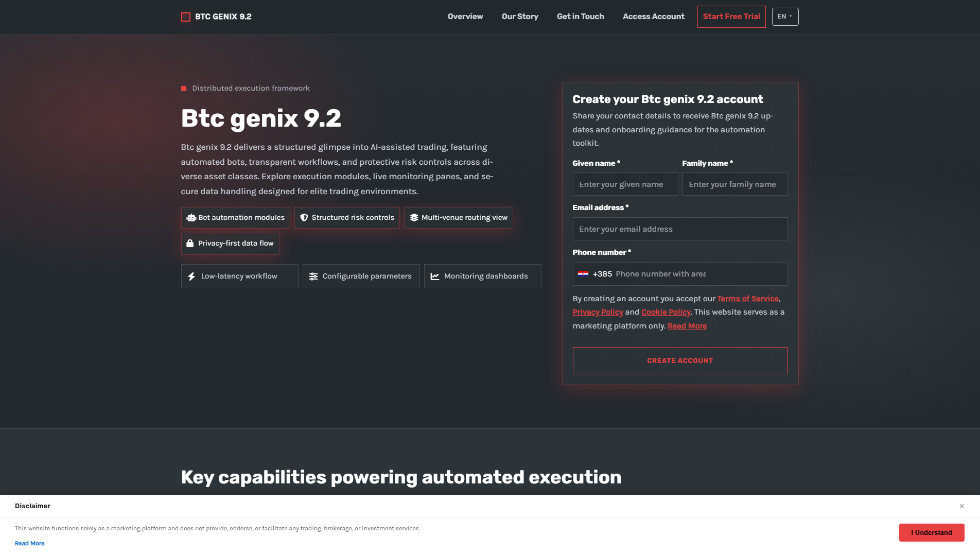Go to Our Story in navigation
Image resolution: width=980 pixels, height=555 pixels.
(520, 16)
